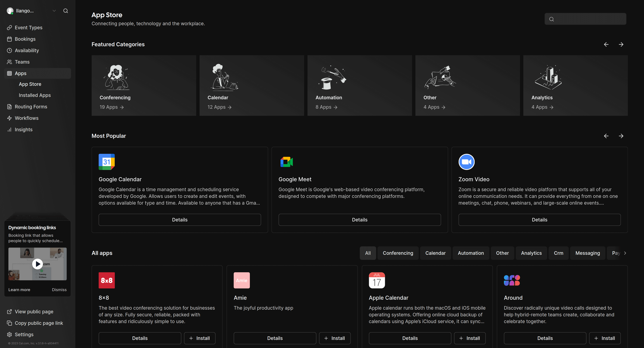Play the Dynamic booking links video
Viewport: 644px width, 348px height.
(x=38, y=264)
